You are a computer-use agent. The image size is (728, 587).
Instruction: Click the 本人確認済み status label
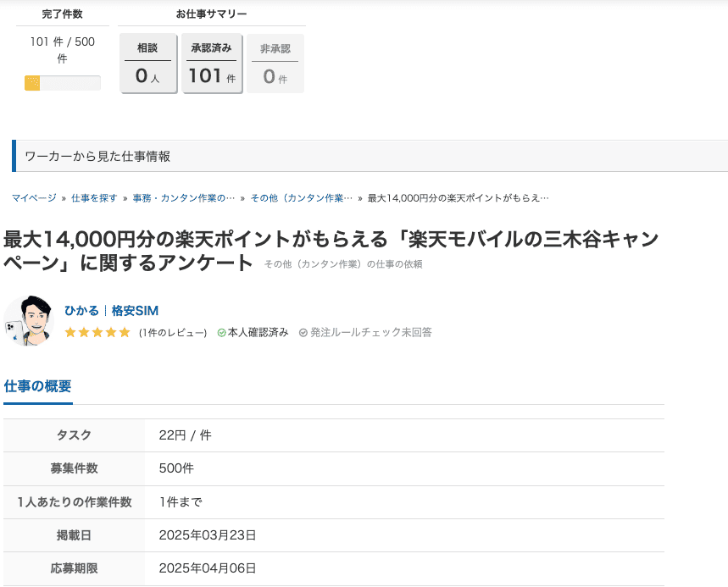pos(258,333)
